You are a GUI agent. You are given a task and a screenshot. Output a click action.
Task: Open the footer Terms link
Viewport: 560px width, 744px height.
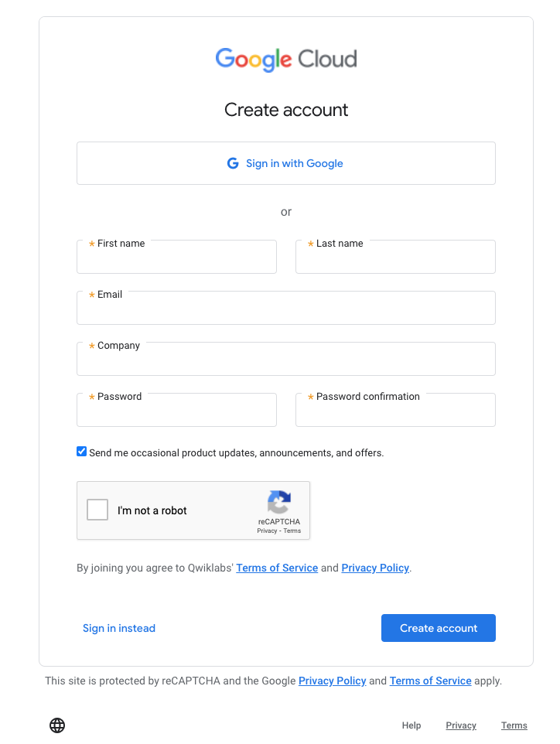coord(514,725)
